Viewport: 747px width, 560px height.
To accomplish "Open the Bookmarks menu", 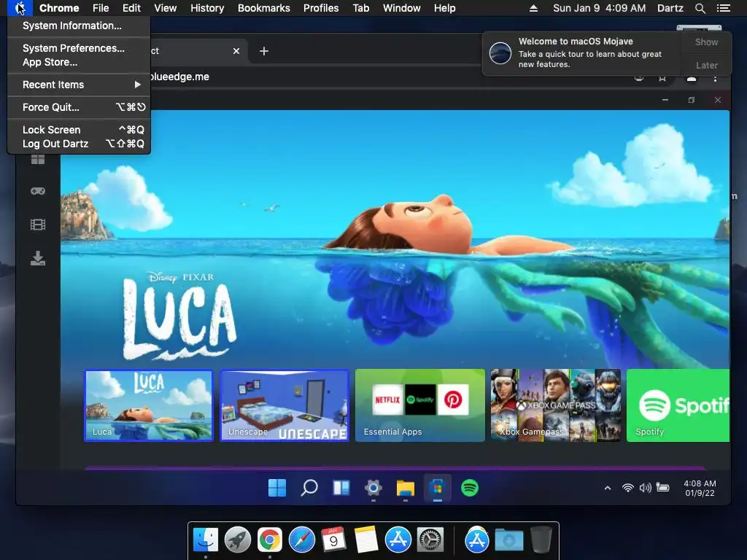I will pyautogui.click(x=264, y=8).
